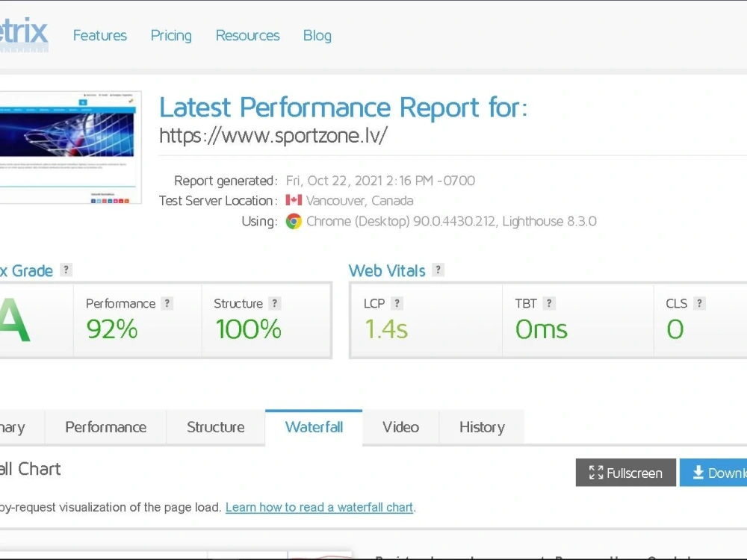
Task: Click the Canada flag icon
Action: (294, 200)
